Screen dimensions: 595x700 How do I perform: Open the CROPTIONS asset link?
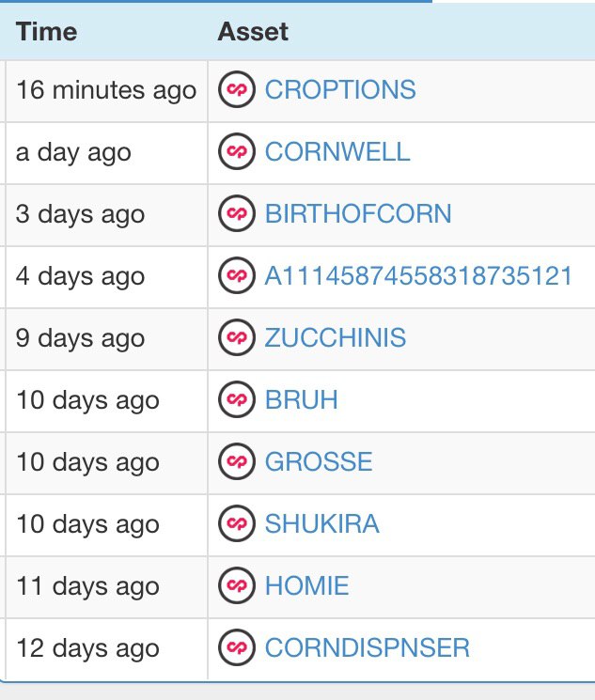[x=340, y=90]
